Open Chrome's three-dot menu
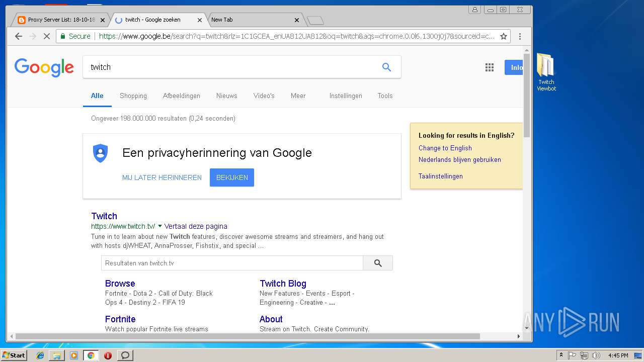Image resolution: width=644 pixels, height=362 pixels. (520, 36)
